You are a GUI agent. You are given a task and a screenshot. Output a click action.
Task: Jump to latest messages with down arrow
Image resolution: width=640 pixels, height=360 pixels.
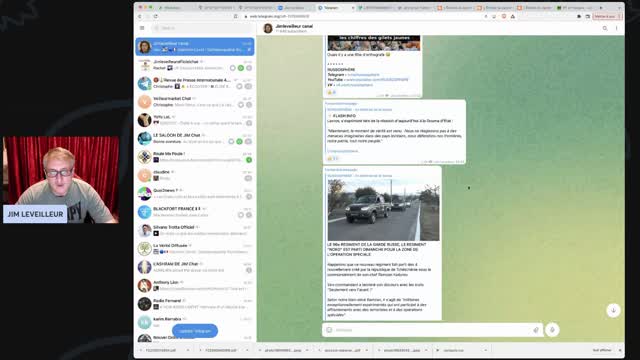click(x=613, y=310)
